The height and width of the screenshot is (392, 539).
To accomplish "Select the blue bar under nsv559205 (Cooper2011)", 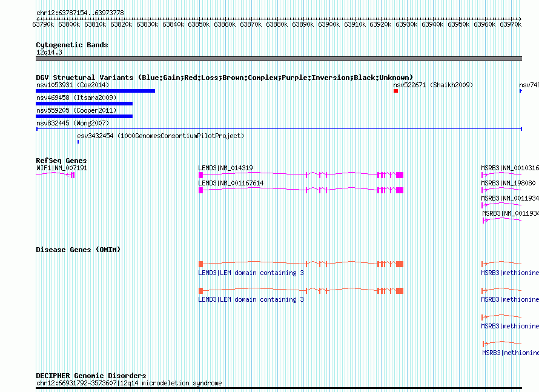I will (84, 116).
